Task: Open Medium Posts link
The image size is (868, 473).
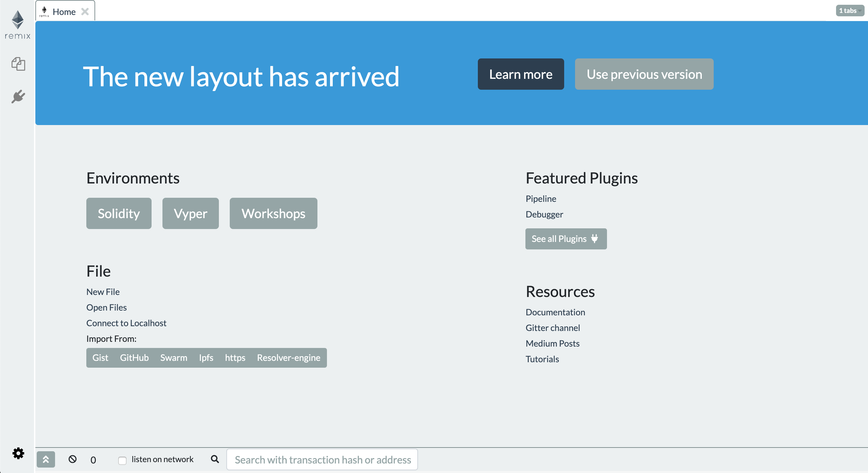Action: pos(553,344)
